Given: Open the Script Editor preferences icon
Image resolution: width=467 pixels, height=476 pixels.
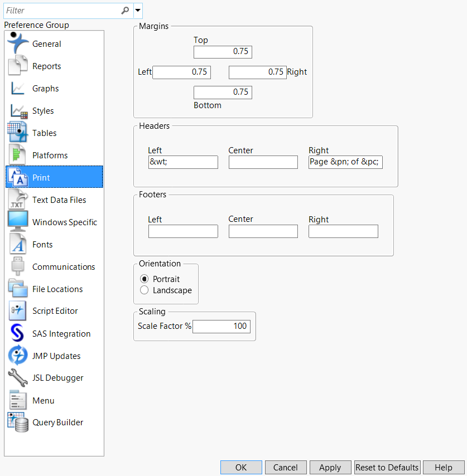Looking at the screenshot, I should 18,311.
